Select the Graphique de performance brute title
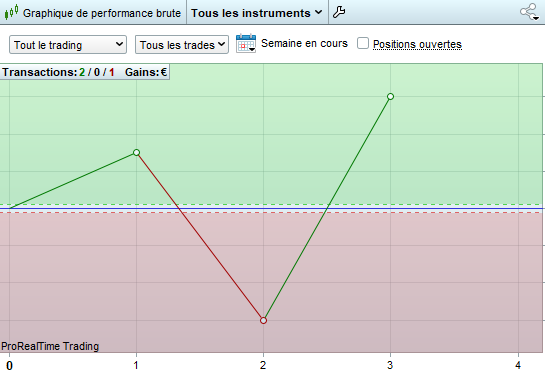 click(102, 13)
